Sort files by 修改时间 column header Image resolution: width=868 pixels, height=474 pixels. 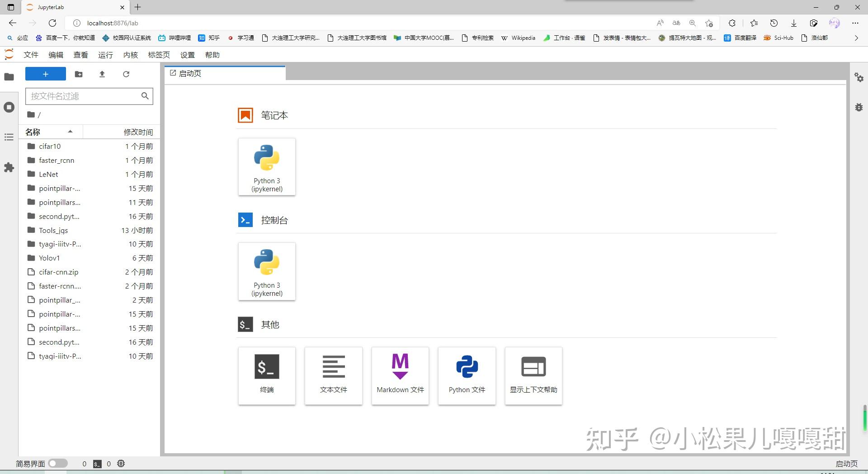point(138,132)
